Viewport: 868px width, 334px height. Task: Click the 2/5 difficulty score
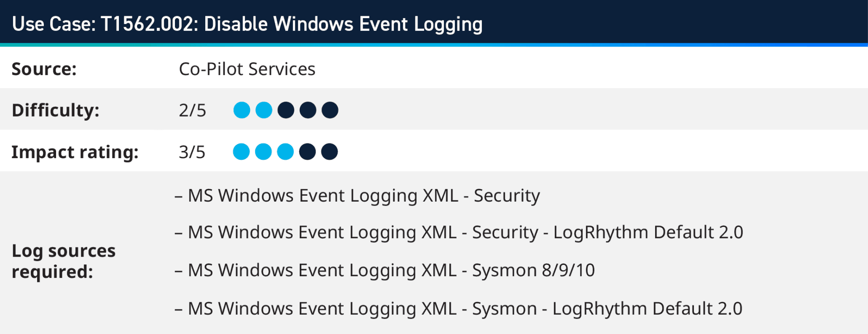click(192, 110)
